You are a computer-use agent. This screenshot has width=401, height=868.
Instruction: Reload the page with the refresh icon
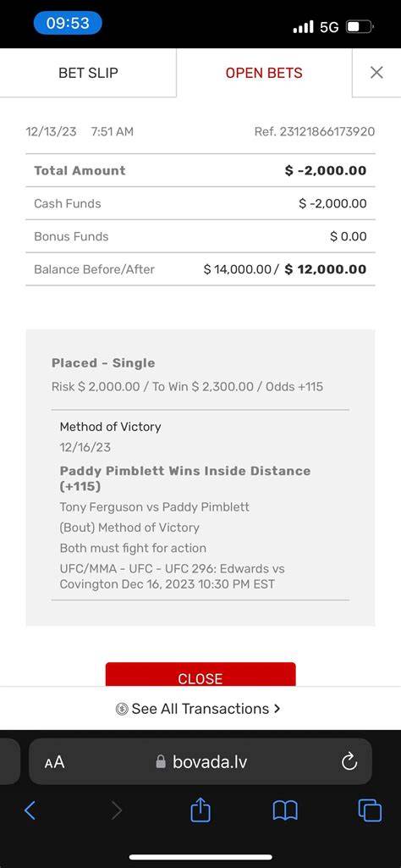click(349, 762)
